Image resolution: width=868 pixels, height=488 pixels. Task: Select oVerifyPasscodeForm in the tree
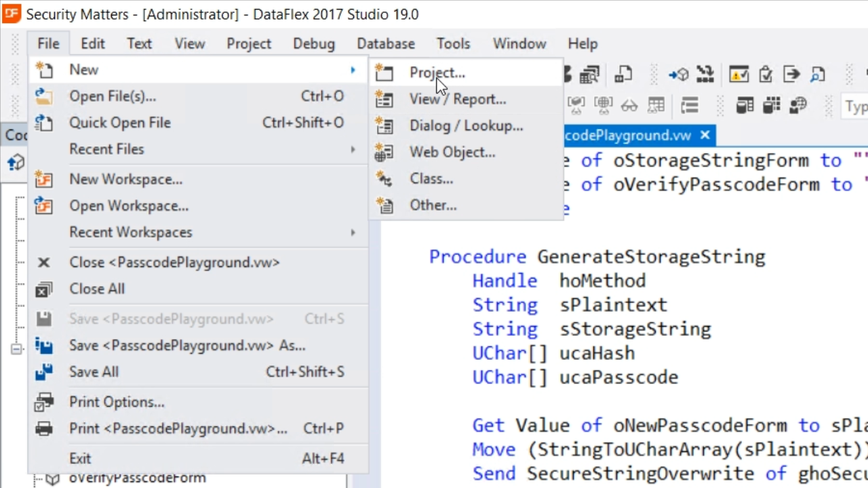pos(137,479)
